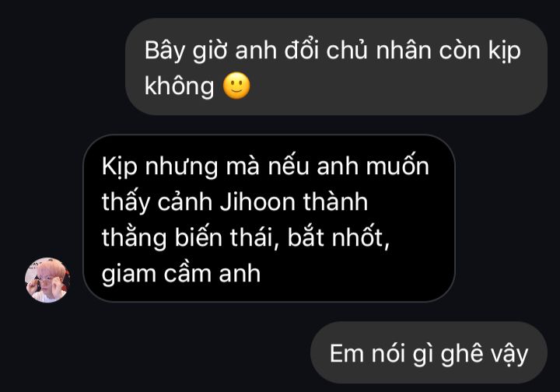The image size is (560, 392).
Task: Click the name "Jihoon" in the received message
Action: point(257,202)
